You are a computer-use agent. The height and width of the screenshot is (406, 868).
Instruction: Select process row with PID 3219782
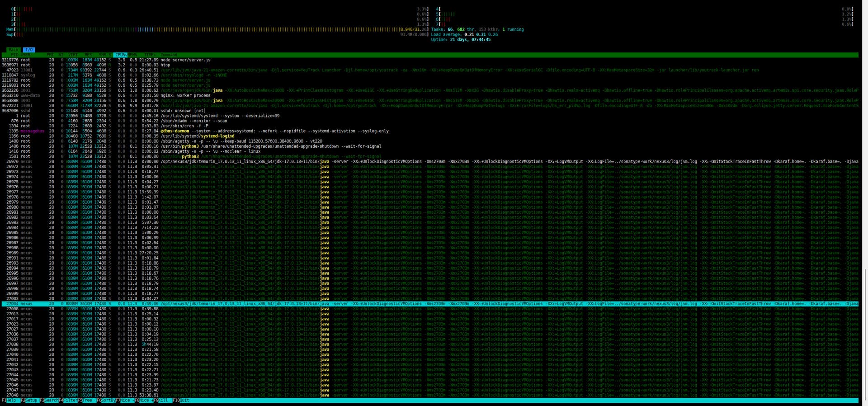pyautogui.click(x=429, y=80)
